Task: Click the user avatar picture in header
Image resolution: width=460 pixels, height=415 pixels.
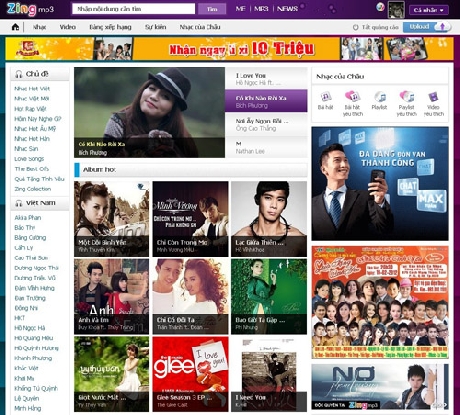Action: pyautogui.click(x=396, y=10)
